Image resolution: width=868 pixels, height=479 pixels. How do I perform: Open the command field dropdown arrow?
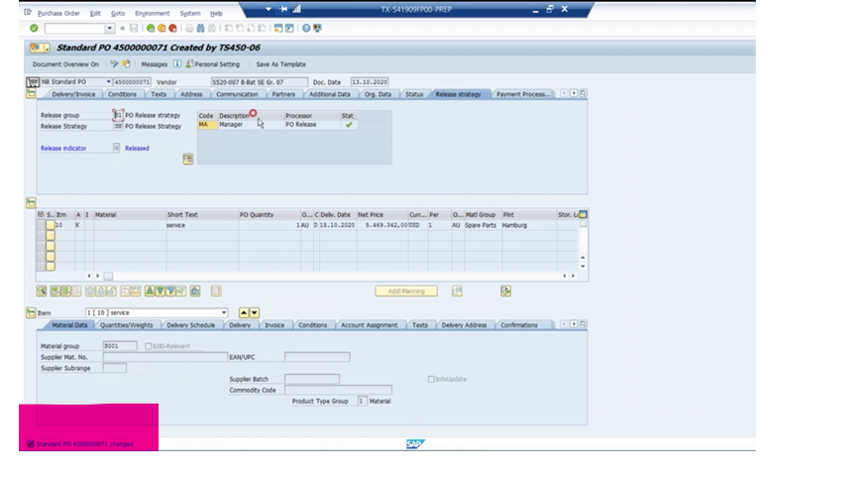[109, 28]
